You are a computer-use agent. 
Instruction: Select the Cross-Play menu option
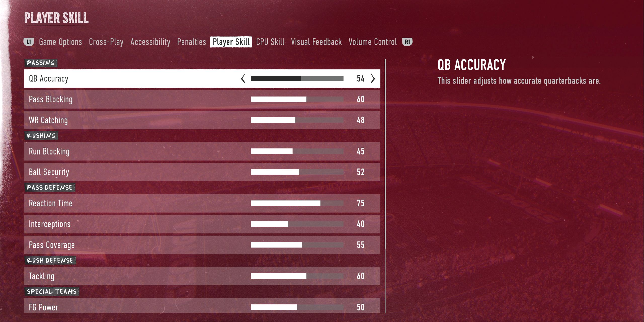pyautogui.click(x=106, y=42)
